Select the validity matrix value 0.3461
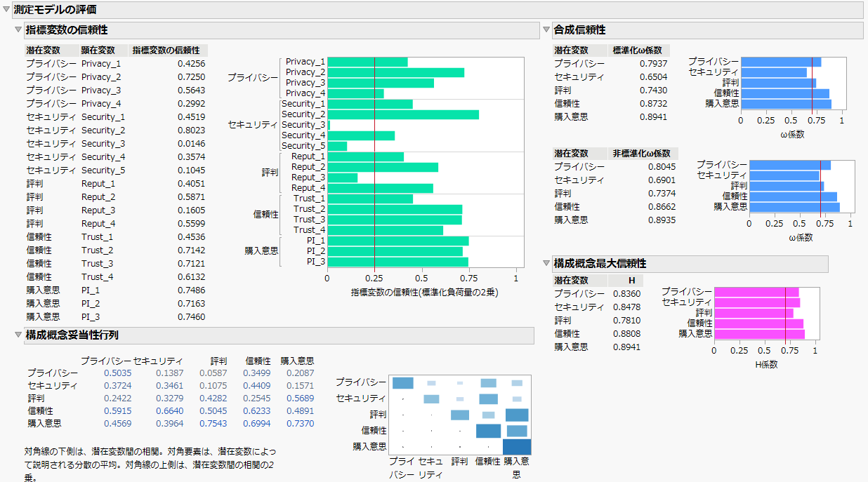This screenshot has width=868, height=482. [169, 386]
